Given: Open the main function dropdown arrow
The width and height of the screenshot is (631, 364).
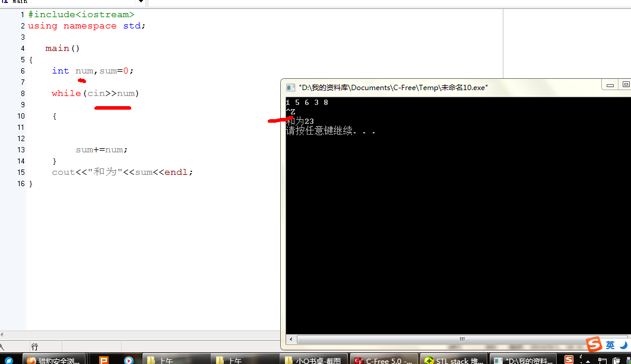Looking at the screenshot, I should [x=141, y=2].
